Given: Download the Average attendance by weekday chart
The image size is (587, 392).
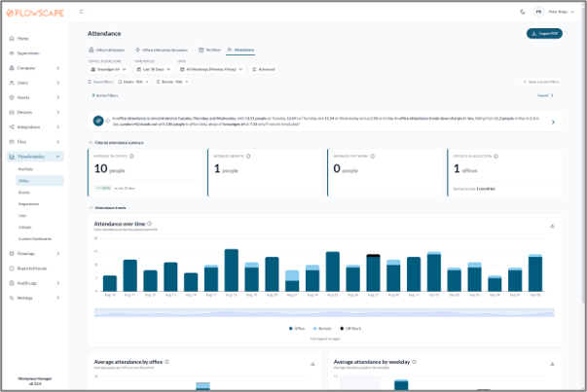Looking at the screenshot, I should (552, 364).
